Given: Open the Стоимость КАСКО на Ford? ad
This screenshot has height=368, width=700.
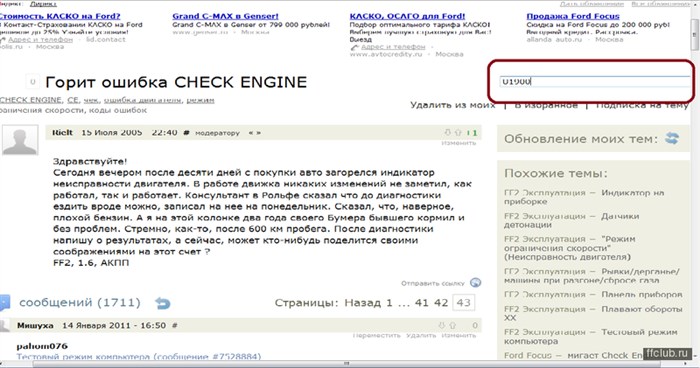Looking at the screenshot, I should tap(60, 16).
